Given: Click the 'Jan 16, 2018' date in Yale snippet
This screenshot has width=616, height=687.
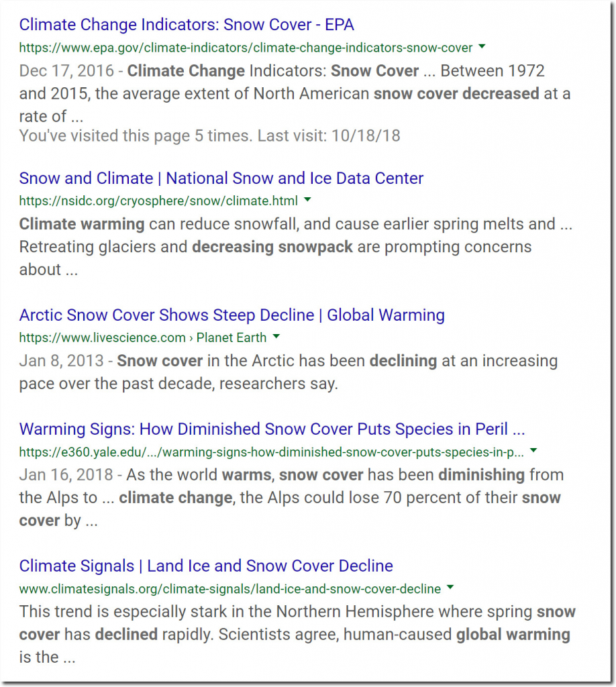Looking at the screenshot, I should pyautogui.click(x=66, y=475).
